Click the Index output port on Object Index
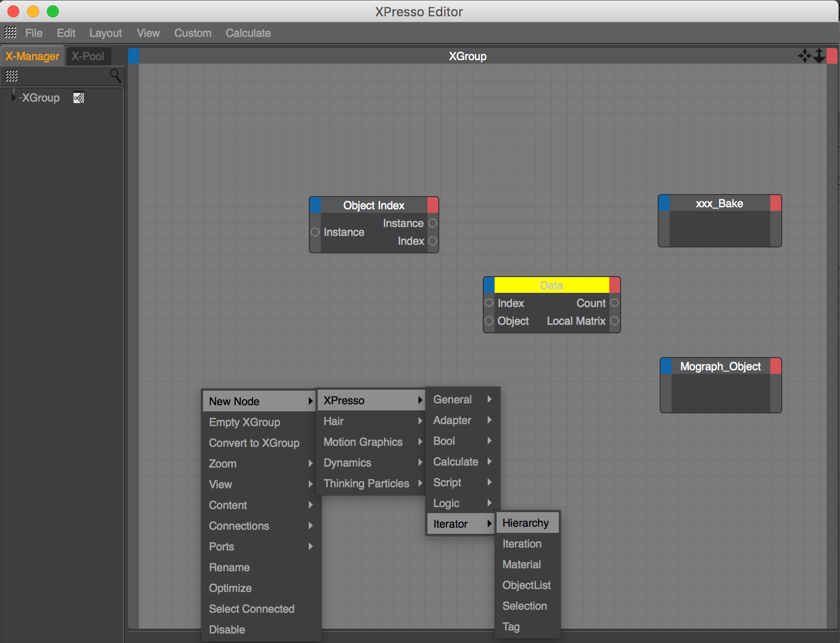 433,241
